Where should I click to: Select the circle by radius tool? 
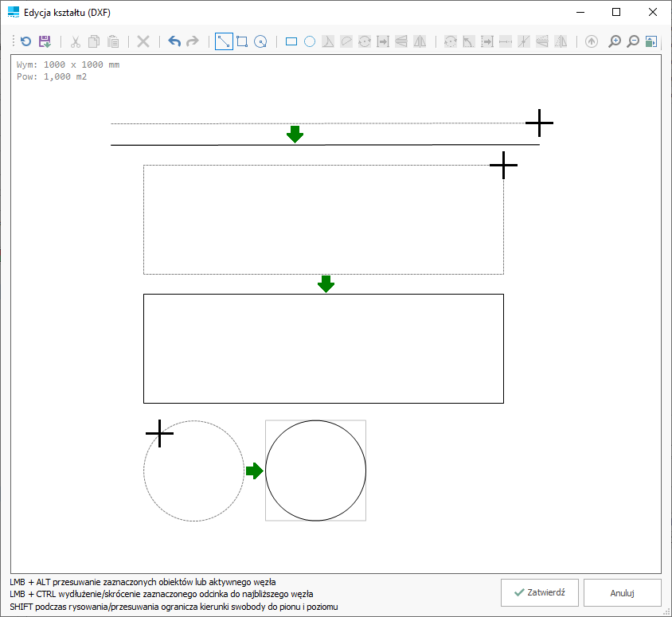(x=260, y=41)
